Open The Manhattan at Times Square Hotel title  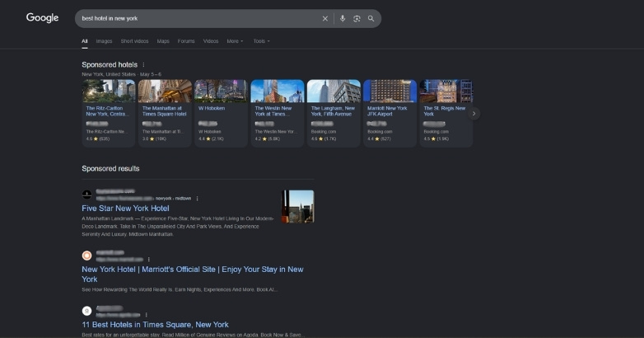coord(164,111)
